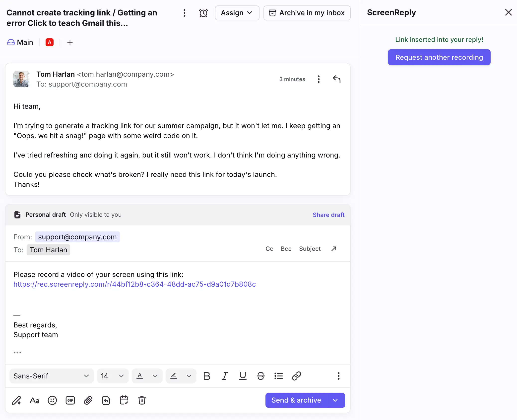Discard the draft with the trash icon
Image resolution: width=517 pixels, height=420 pixels.
(142, 400)
